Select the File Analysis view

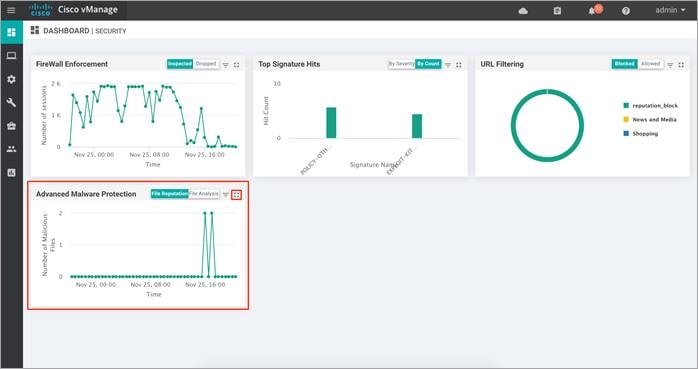(x=204, y=194)
